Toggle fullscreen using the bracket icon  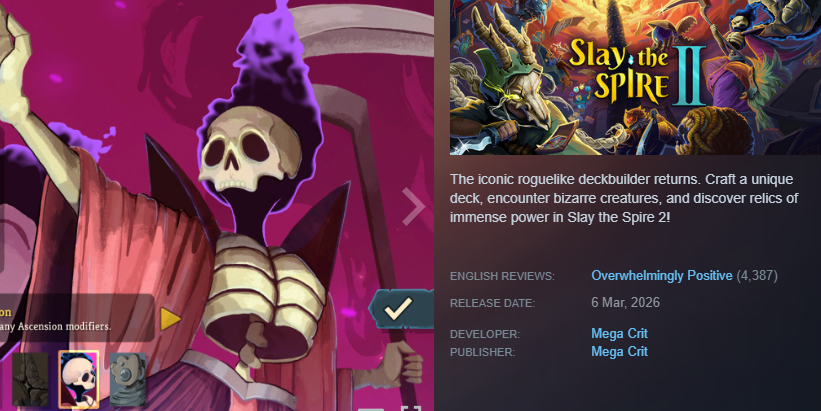pyautogui.click(x=411, y=408)
